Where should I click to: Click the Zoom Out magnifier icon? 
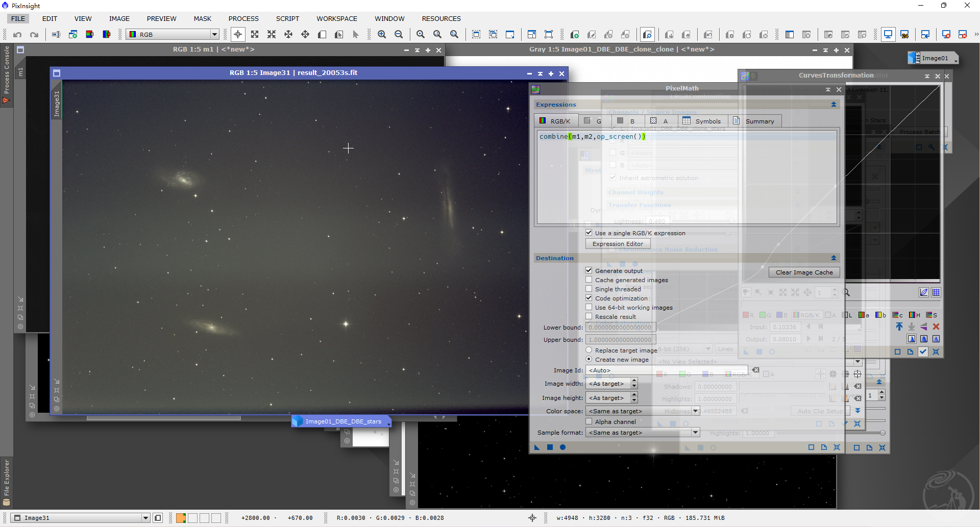(x=399, y=35)
